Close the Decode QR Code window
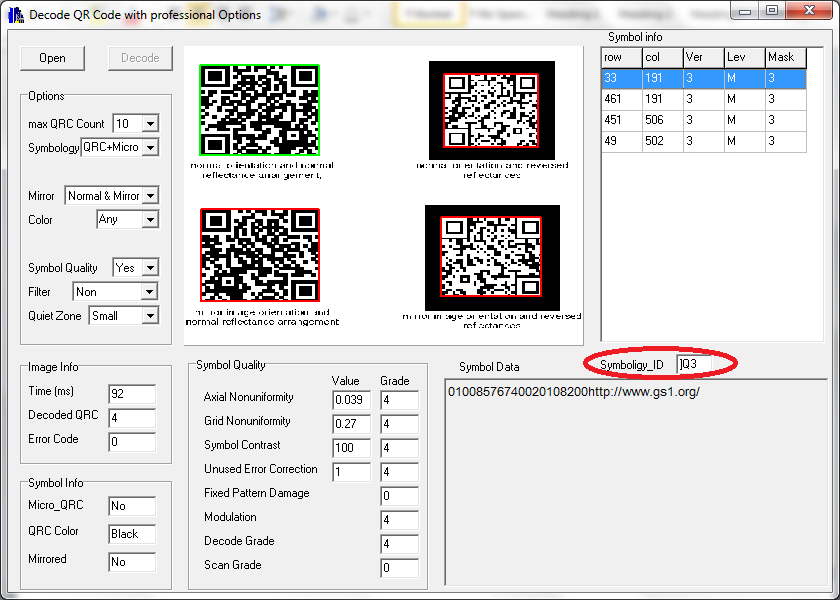840x600 pixels. (809, 11)
